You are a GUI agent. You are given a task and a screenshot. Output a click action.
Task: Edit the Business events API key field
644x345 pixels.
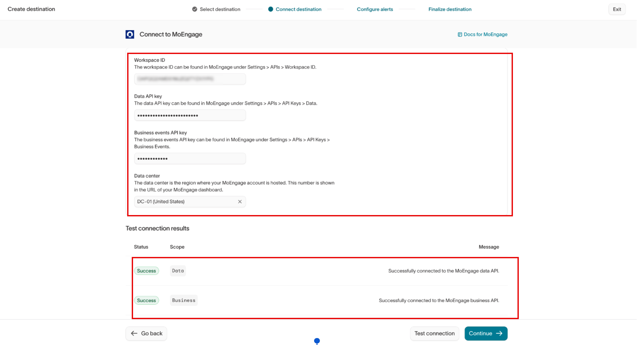point(190,158)
